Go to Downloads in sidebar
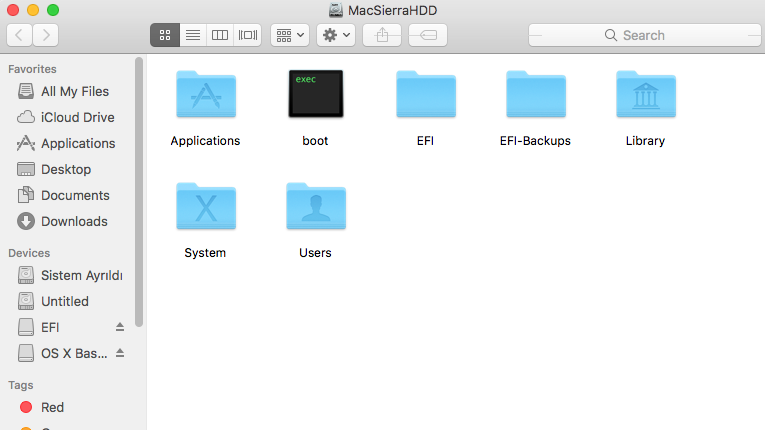765x430 pixels. point(74,221)
